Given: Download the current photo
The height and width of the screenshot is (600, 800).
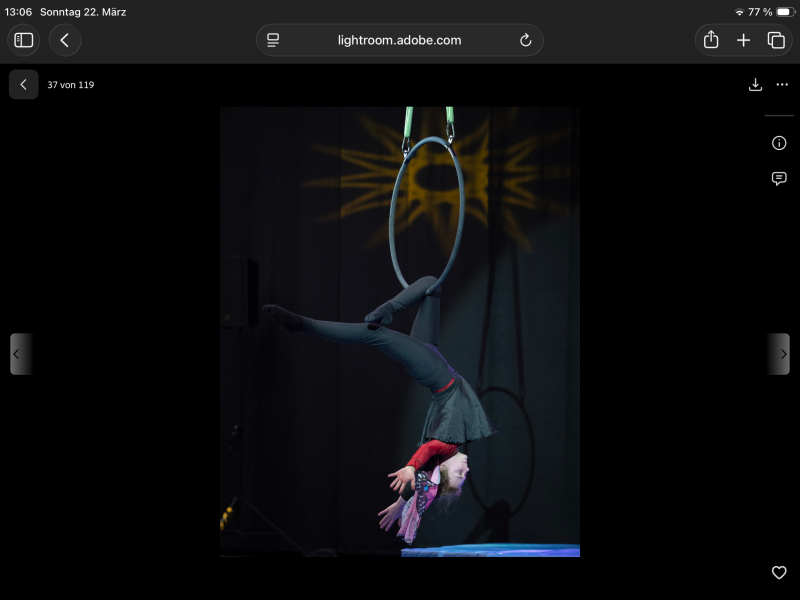Looking at the screenshot, I should [x=755, y=85].
